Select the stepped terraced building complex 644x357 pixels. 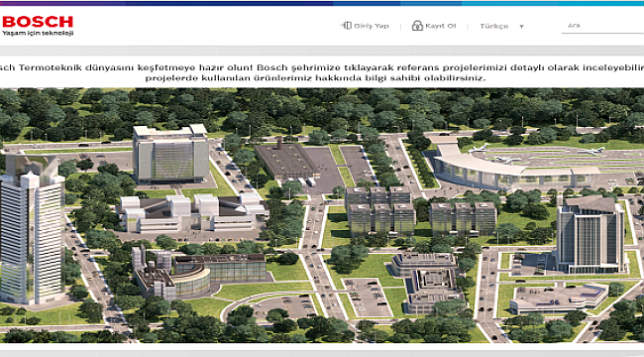pyautogui.click(x=427, y=283)
